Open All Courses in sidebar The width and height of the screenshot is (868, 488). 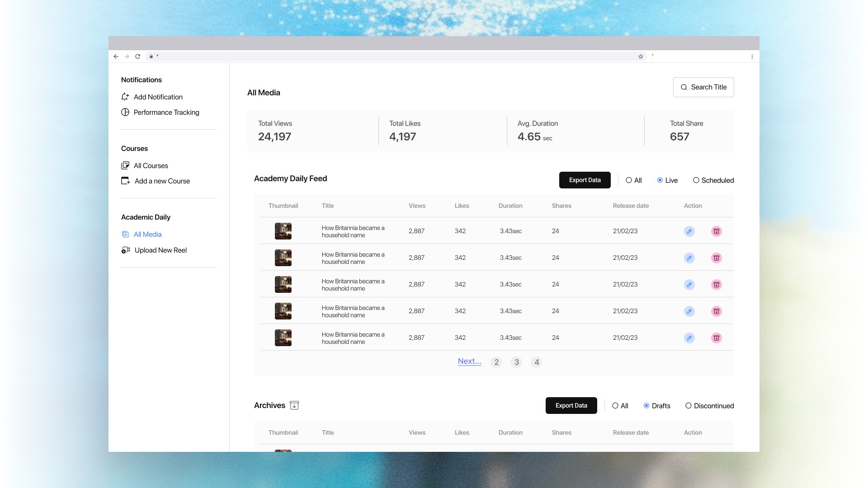coord(151,166)
